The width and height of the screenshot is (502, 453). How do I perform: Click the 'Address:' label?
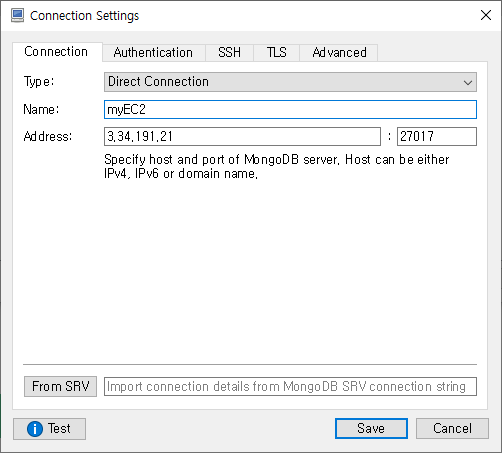48,136
